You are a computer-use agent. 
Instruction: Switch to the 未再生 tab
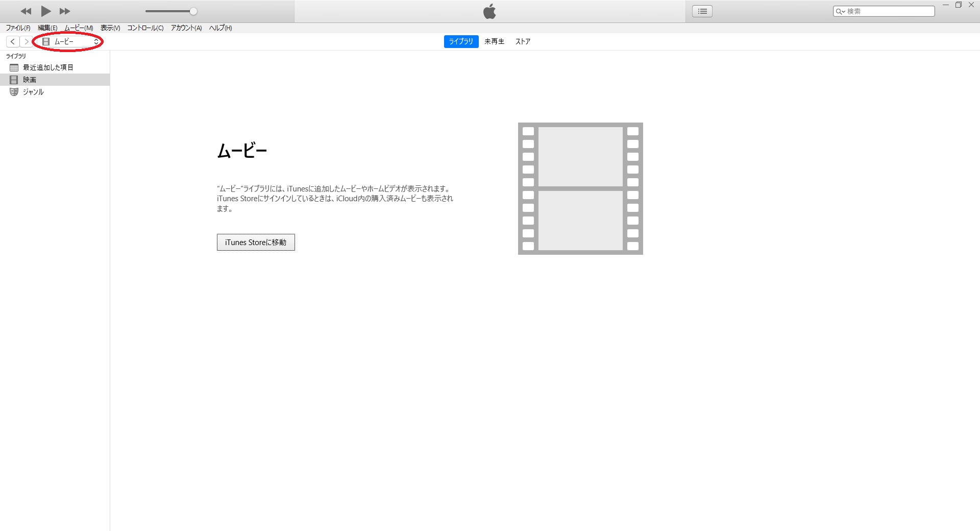click(x=494, y=42)
